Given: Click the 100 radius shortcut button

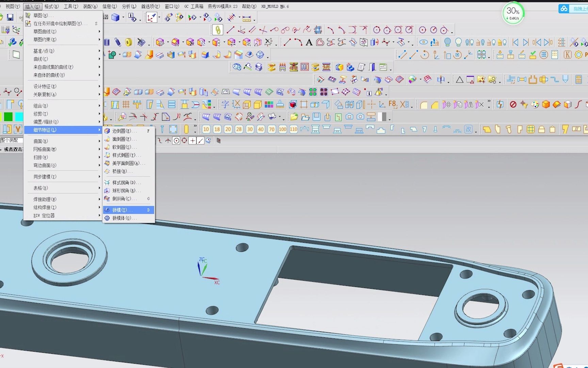Looking at the screenshot, I should (282, 129).
